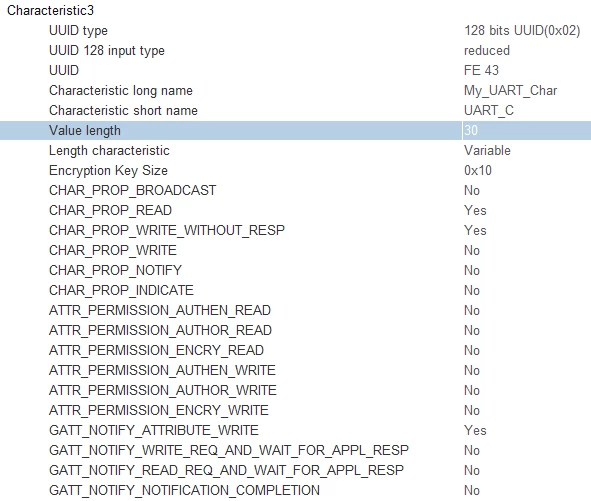
Task: Open the 128 bits UUID(0x02) value
Action: tap(522, 31)
